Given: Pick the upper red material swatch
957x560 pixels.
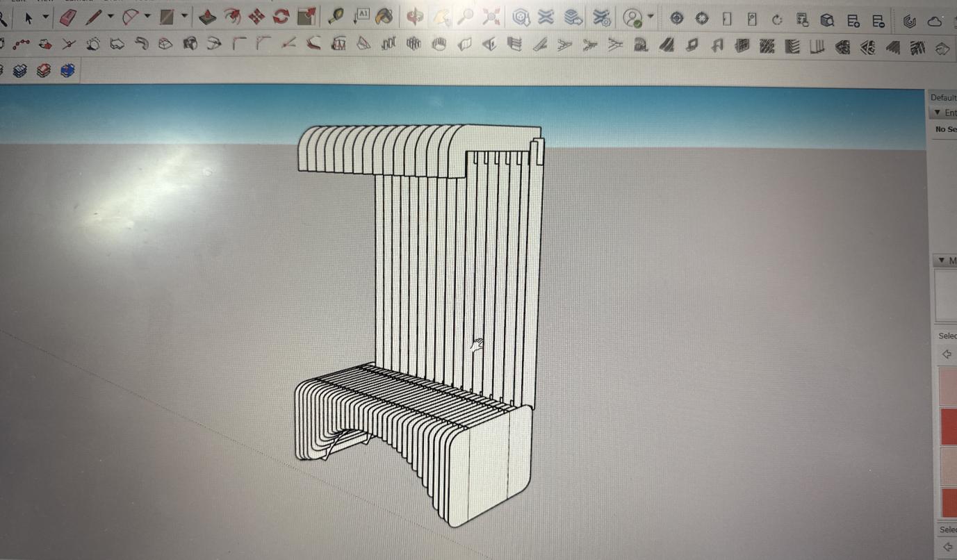Looking at the screenshot, I should (948, 427).
